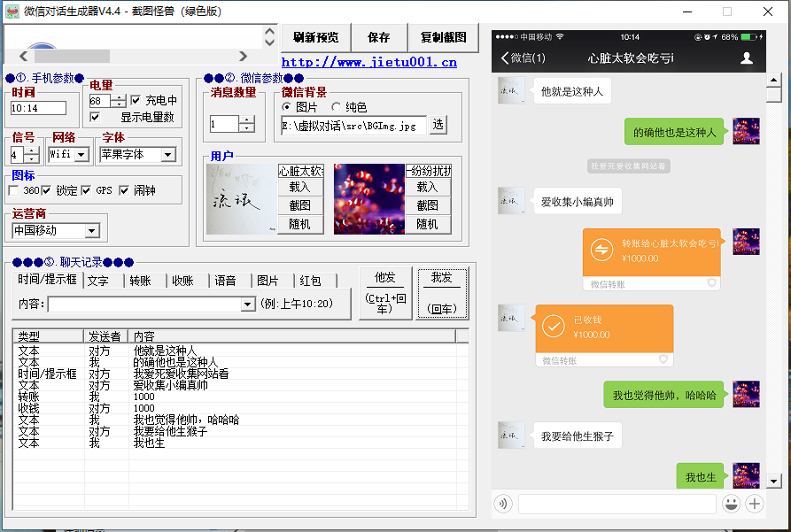
Task: Switch to the 转账 tab
Action: (146, 281)
